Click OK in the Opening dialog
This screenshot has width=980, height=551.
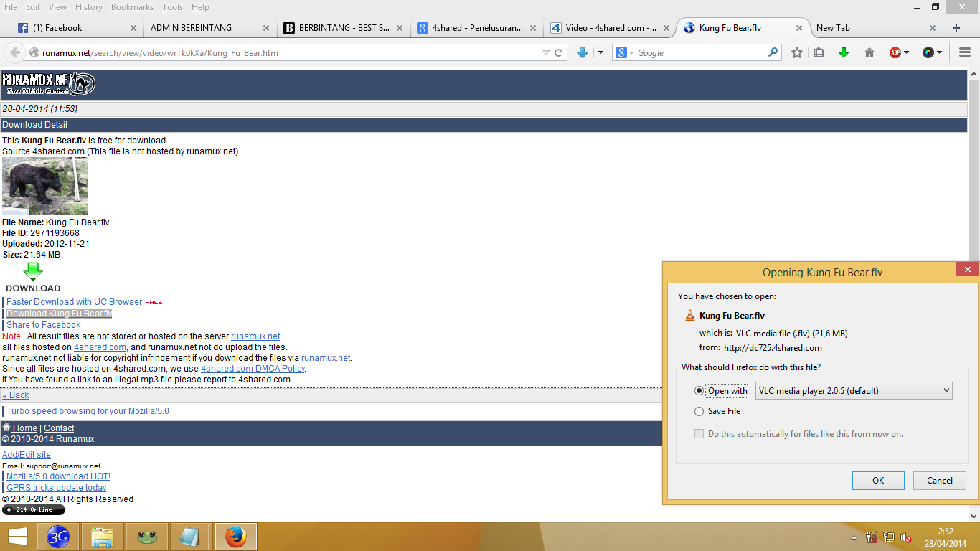(x=878, y=481)
